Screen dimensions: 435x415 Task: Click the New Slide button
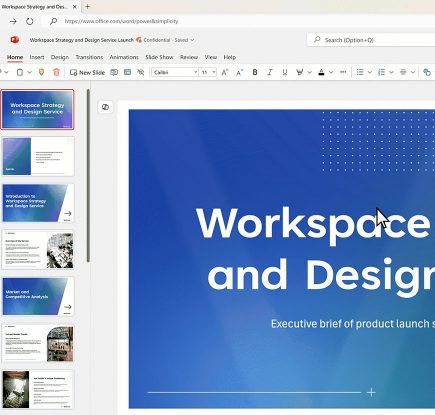[x=88, y=72]
